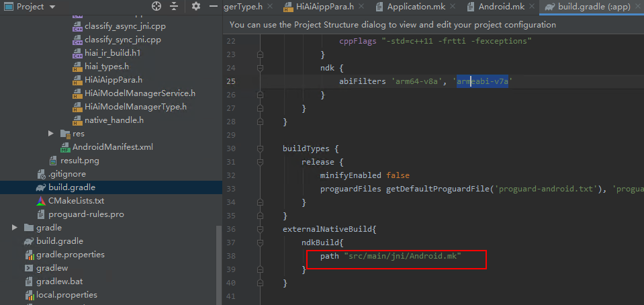Hide the Project tool window with minimize icon

[x=213, y=7]
